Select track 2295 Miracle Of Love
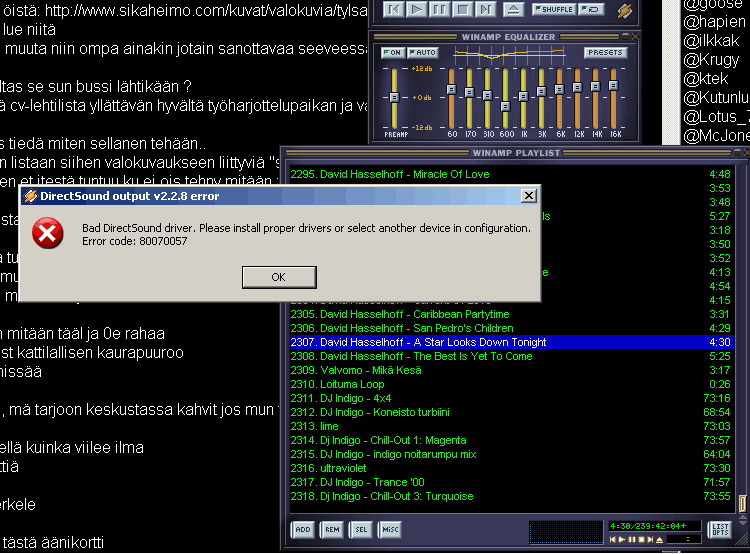The height and width of the screenshot is (554, 750). [x=511, y=174]
